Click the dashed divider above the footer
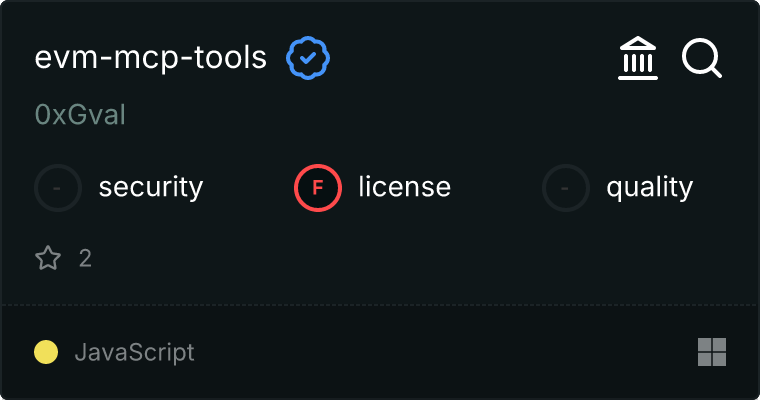This screenshot has width=760, height=400. pos(380,304)
